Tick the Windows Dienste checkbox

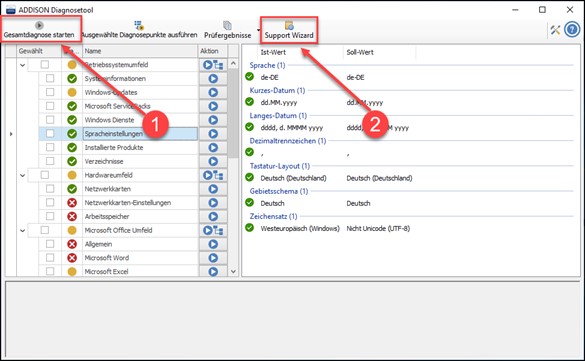point(50,120)
